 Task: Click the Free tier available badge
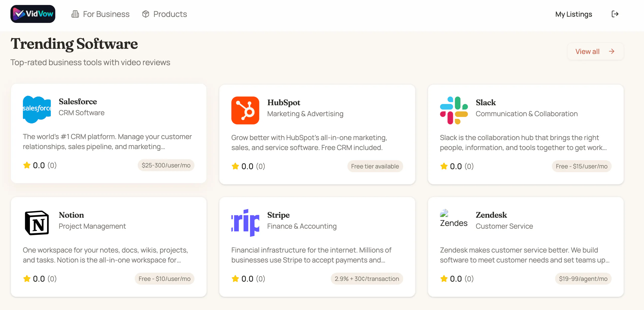(x=375, y=166)
